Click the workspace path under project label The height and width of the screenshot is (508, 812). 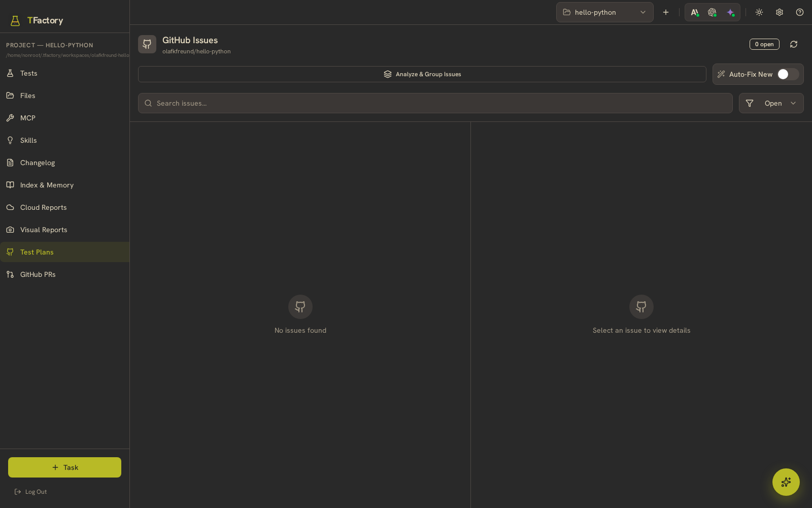click(x=67, y=55)
